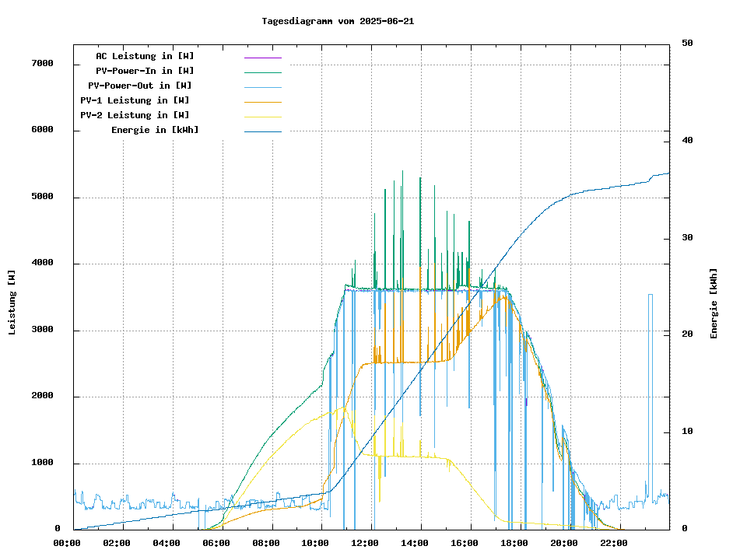Click the 20 label on energy axis

pyautogui.click(x=687, y=334)
